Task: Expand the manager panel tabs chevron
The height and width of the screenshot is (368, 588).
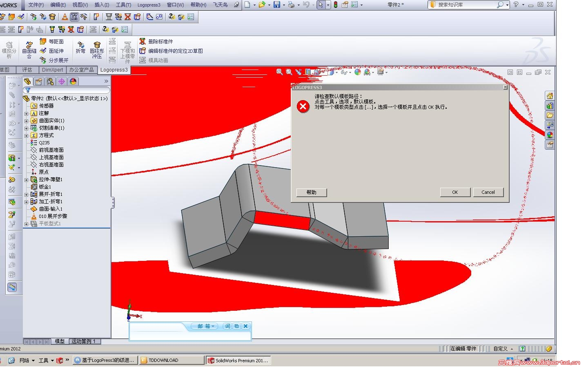Action: pos(106,81)
